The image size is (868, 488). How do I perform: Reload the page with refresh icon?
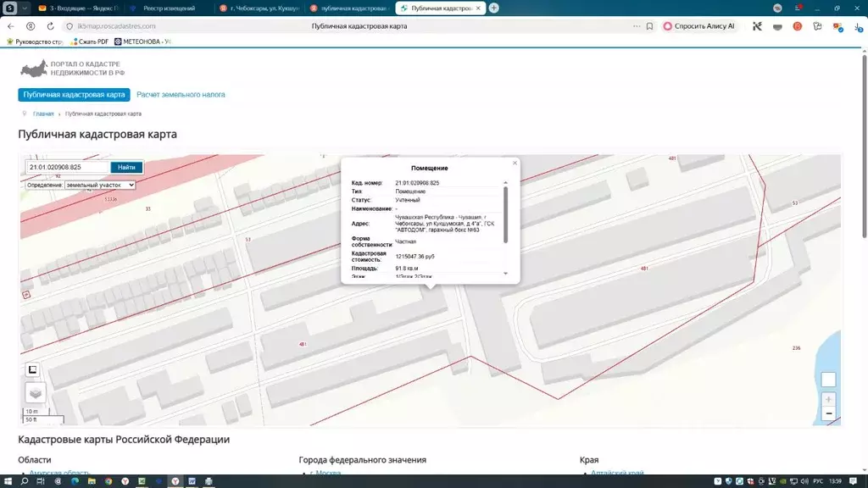[x=50, y=26]
